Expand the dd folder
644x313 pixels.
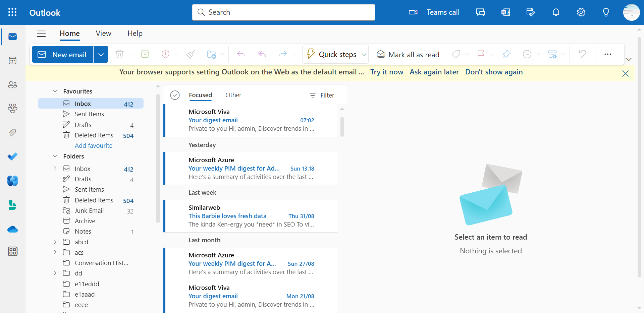click(x=55, y=273)
